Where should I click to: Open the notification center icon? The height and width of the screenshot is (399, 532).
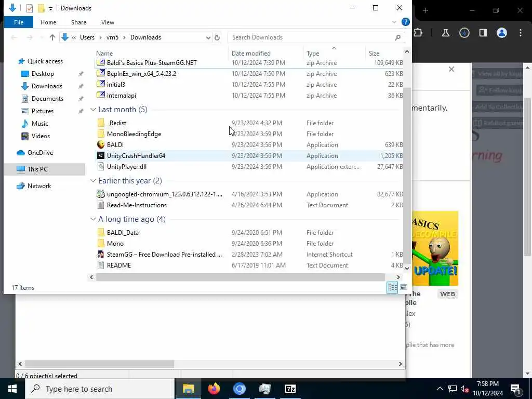516,389
